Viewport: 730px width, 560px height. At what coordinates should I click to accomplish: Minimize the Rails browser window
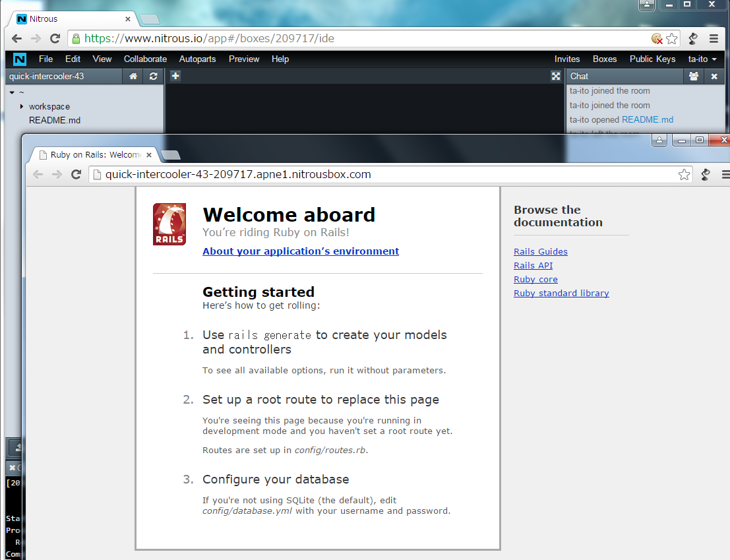pyautogui.click(x=682, y=140)
